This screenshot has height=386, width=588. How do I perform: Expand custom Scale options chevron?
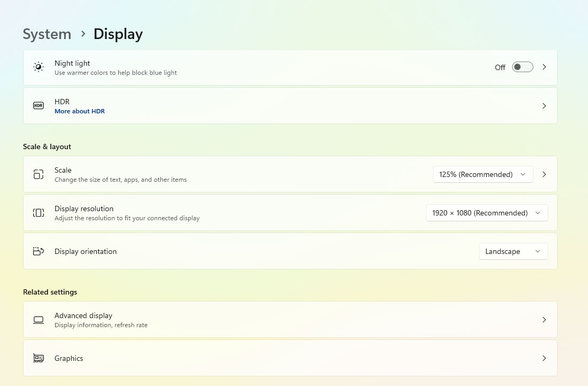(544, 174)
